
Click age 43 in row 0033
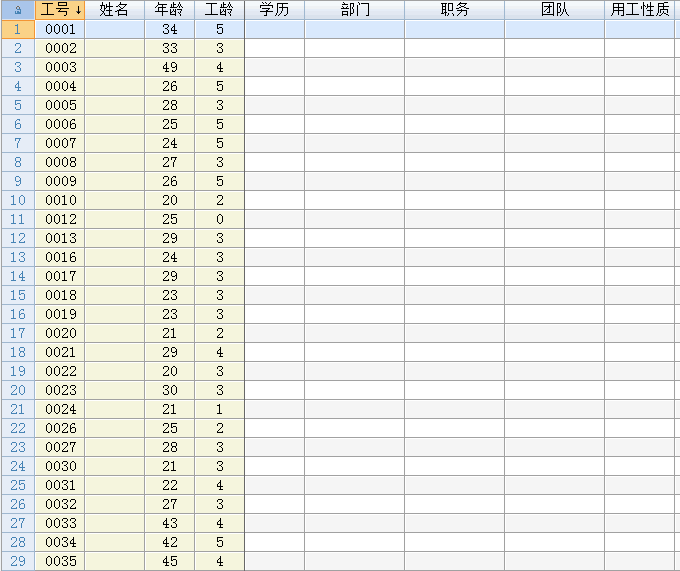[x=170, y=523]
